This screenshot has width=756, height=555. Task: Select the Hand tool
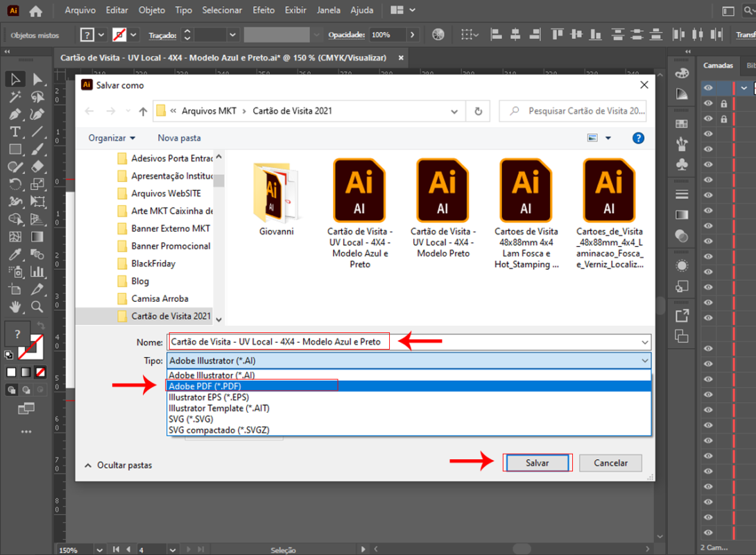click(15, 307)
